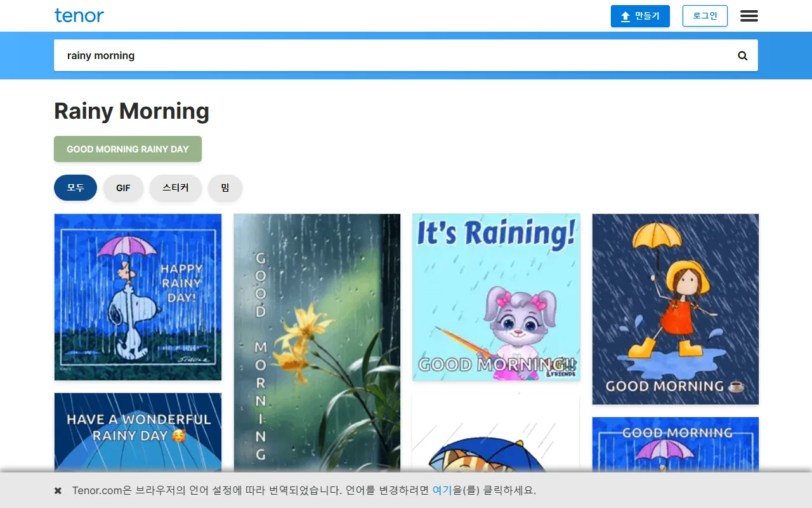This screenshot has width=812, height=508.
Task: Switch to the GIF filter tab
Action: [123, 188]
